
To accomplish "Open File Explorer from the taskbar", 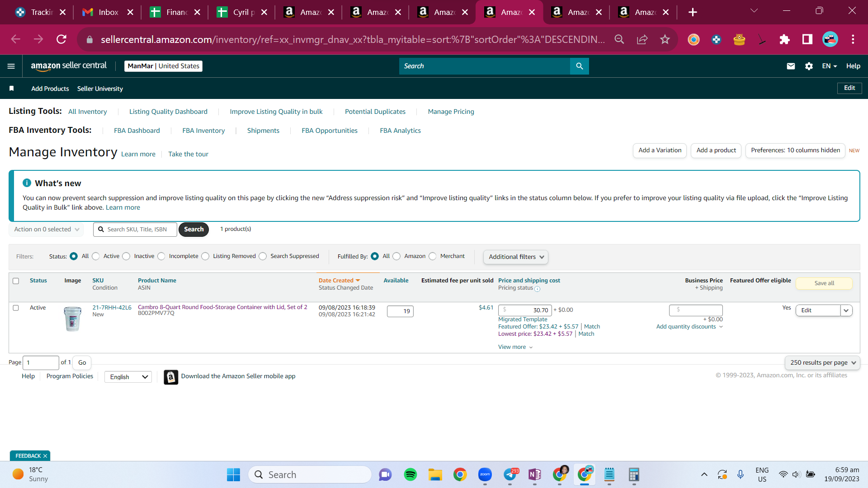I will [x=435, y=474].
